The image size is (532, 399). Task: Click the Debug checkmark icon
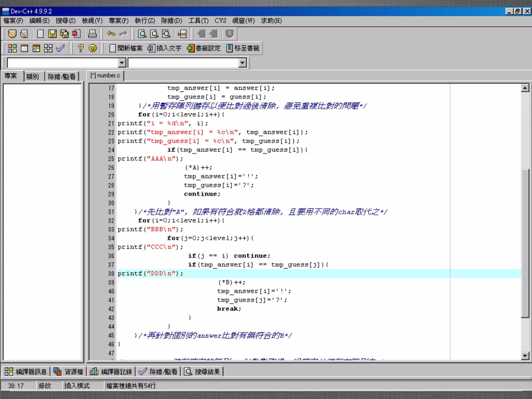pyautogui.click(x=60, y=48)
